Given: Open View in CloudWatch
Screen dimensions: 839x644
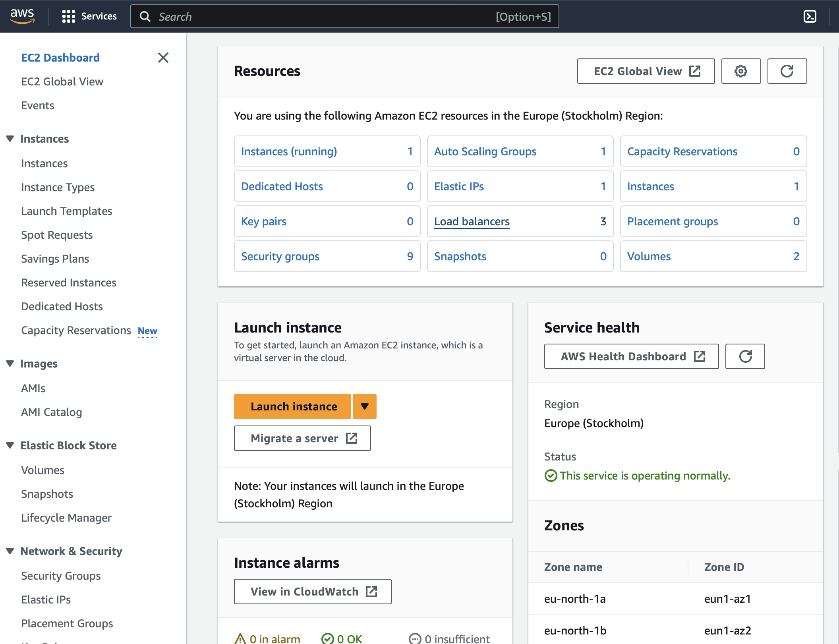Looking at the screenshot, I should (313, 592).
